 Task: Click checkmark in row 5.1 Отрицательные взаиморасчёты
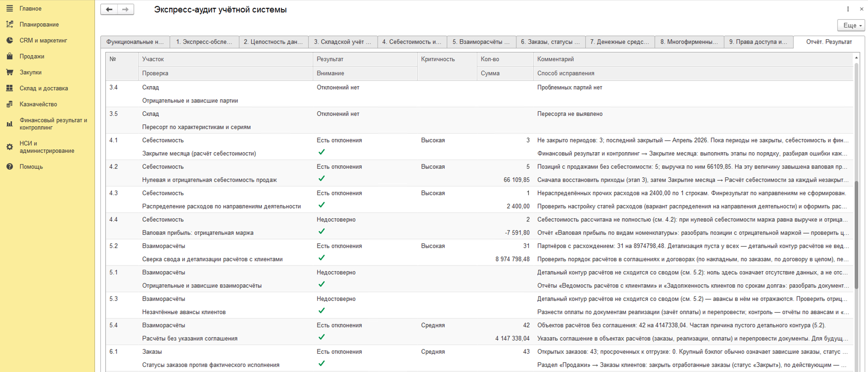(x=321, y=284)
